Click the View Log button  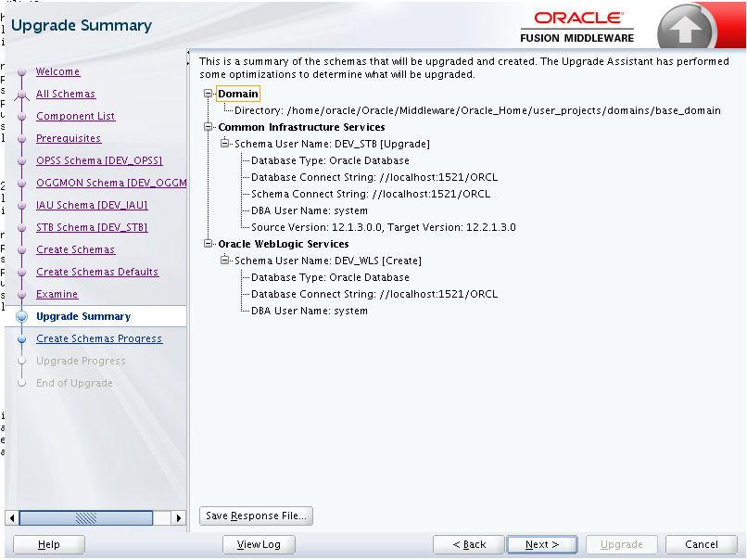(x=259, y=544)
